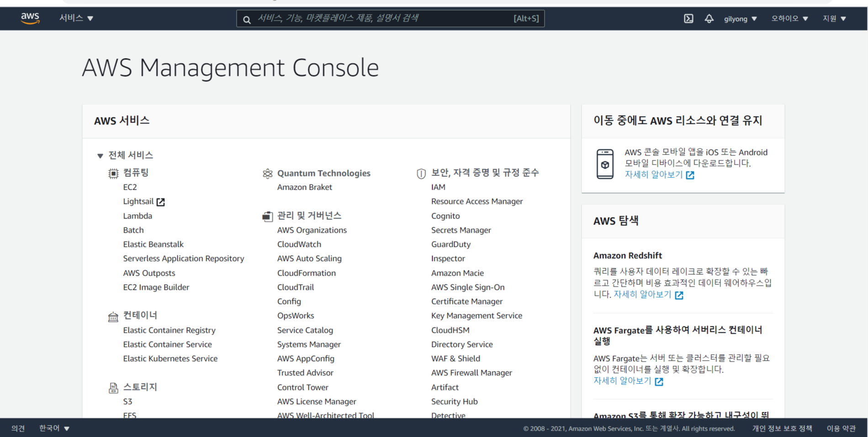
Task: Click 자세히 알아보기 link in the Amazon Redshift section
Action: click(642, 294)
